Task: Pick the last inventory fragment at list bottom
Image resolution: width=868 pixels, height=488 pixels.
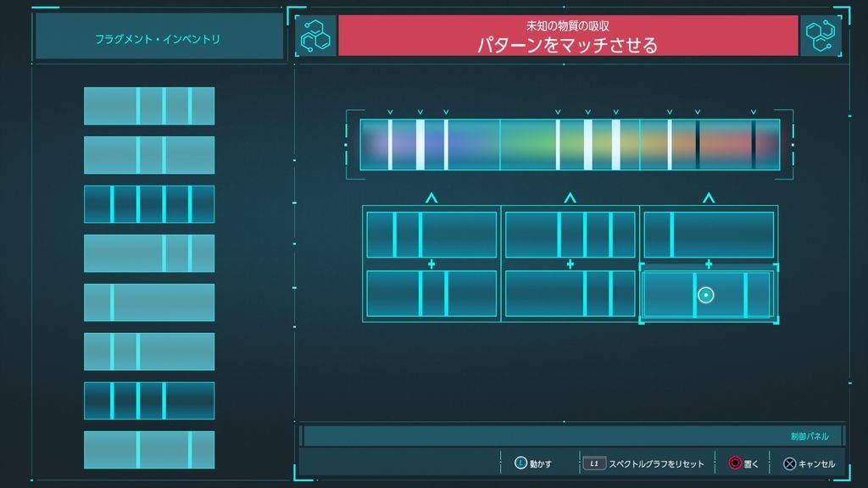Action: 149,450
